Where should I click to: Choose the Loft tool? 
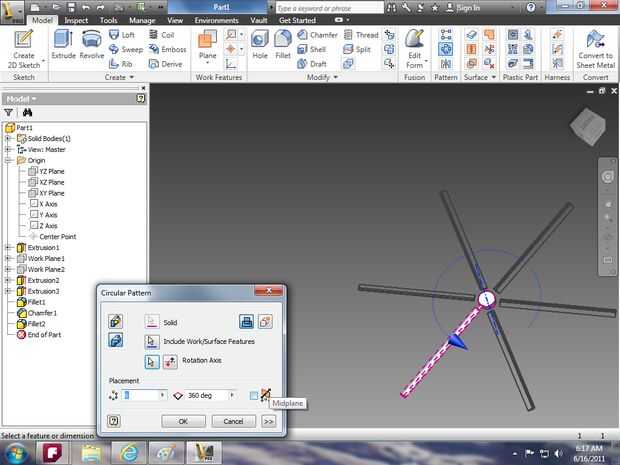122,35
